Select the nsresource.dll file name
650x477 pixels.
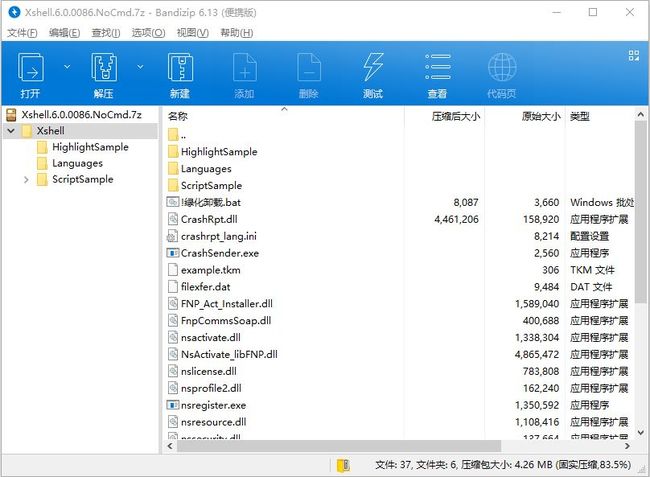(213, 422)
